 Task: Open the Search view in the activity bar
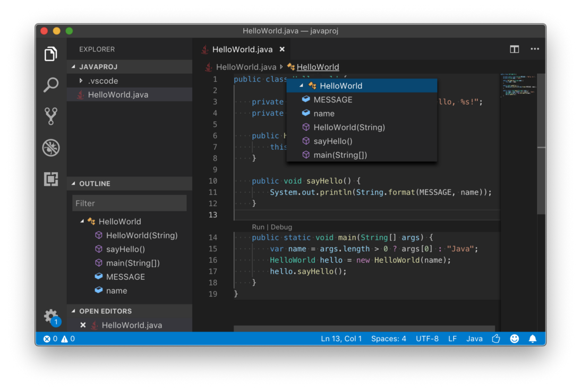[50, 84]
